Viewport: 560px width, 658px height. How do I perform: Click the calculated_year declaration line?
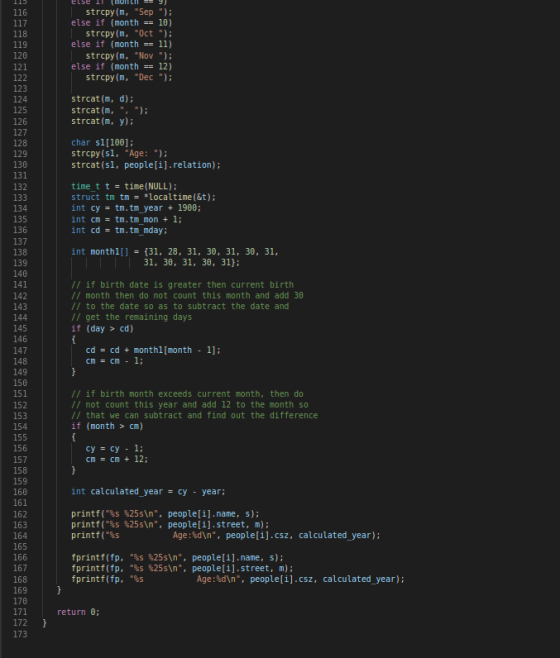click(x=148, y=491)
